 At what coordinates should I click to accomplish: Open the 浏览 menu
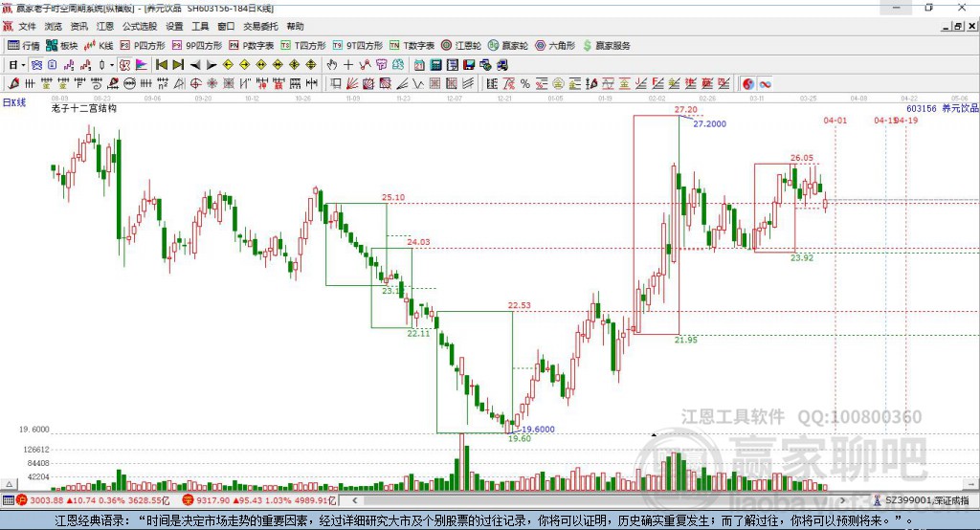tap(54, 26)
